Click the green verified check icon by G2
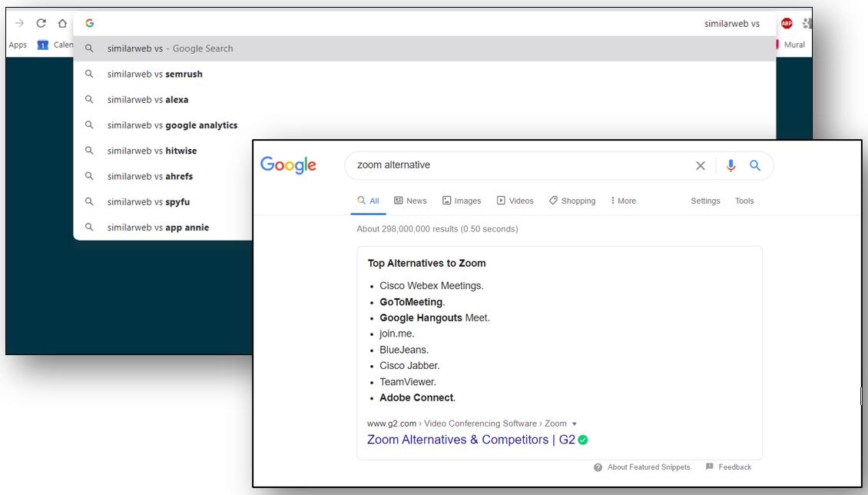 tap(583, 440)
